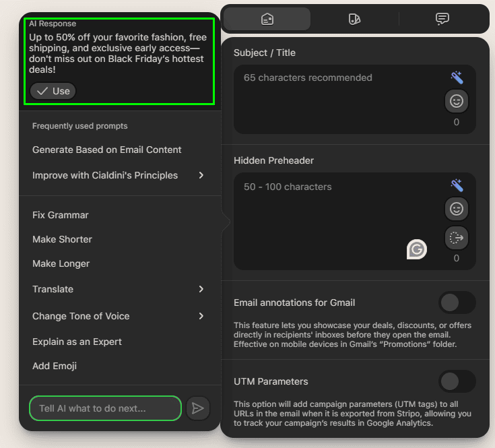The image size is (495, 448).
Task: Open the styles palette tab
Action: coord(354,19)
